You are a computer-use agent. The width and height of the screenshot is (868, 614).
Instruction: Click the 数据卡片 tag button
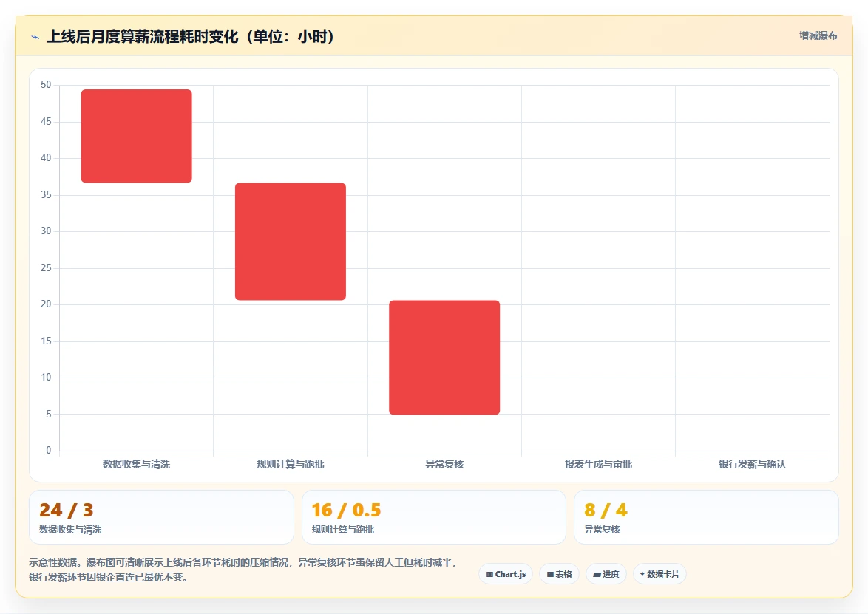(660, 574)
